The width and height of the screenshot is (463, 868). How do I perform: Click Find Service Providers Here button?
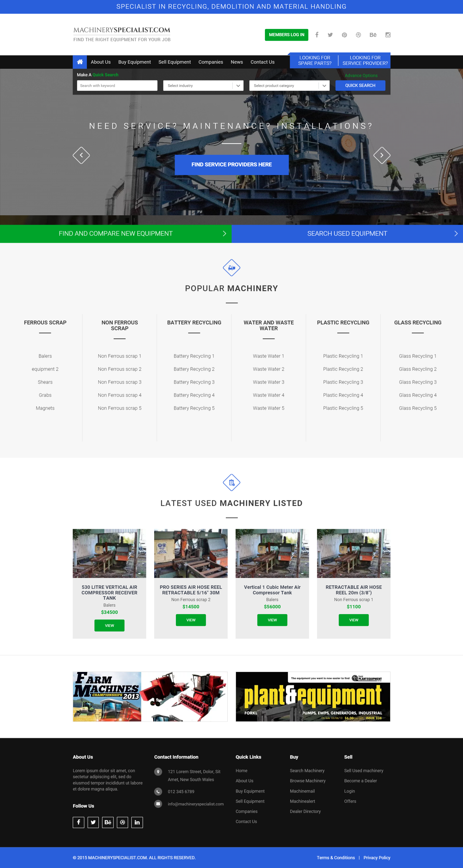[x=231, y=164]
